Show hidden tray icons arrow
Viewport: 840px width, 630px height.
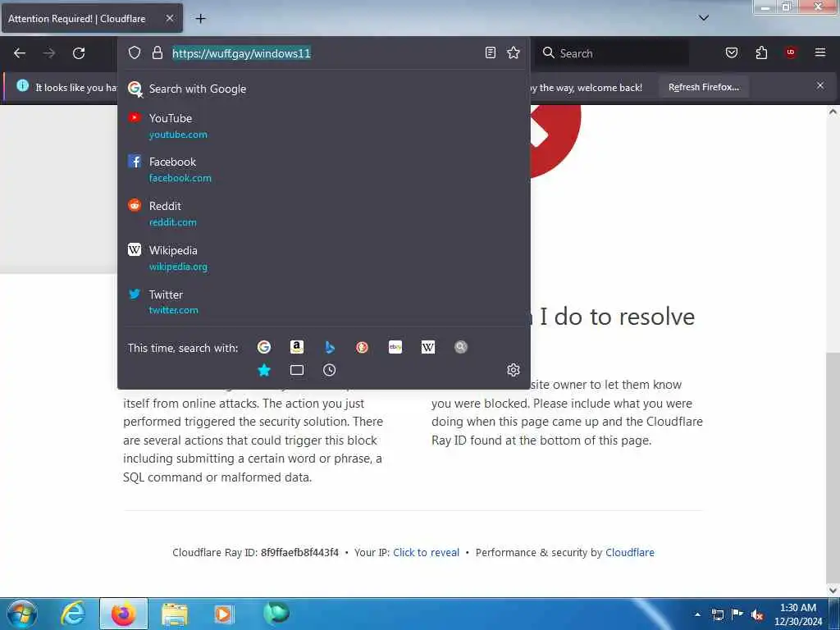pyautogui.click(x=697, y=614)
